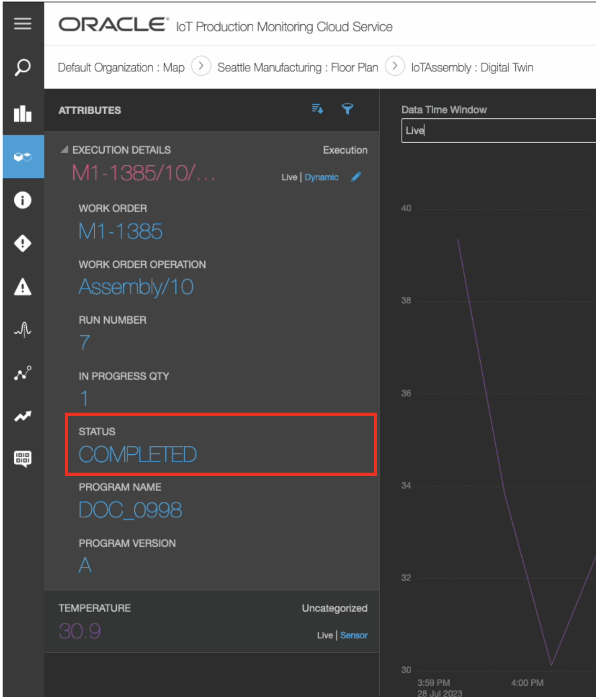Open the triangle warning alerts icon
The height and width of the screenshot is (700, 597).
point(23,287)
